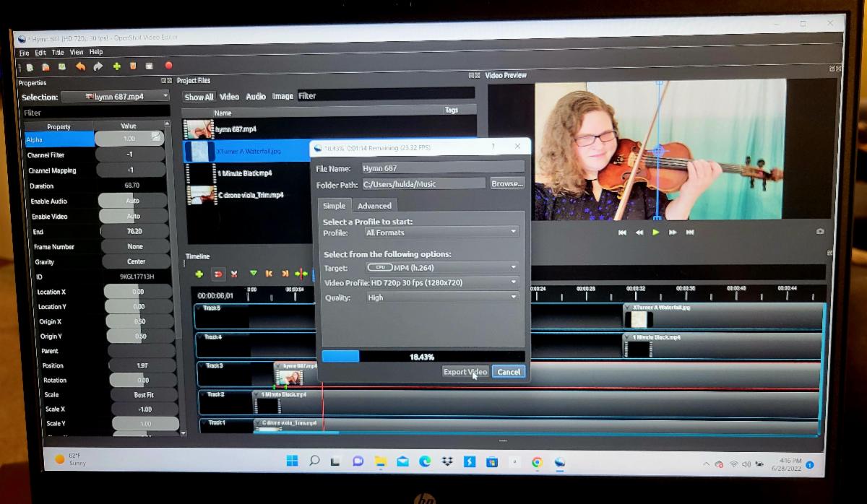Image resolution: width=867 pixels, height=504 pixels.
Task: Select the Razor tool in timeline toolbar
Action: pyautogui.click(x=234, y=274)
